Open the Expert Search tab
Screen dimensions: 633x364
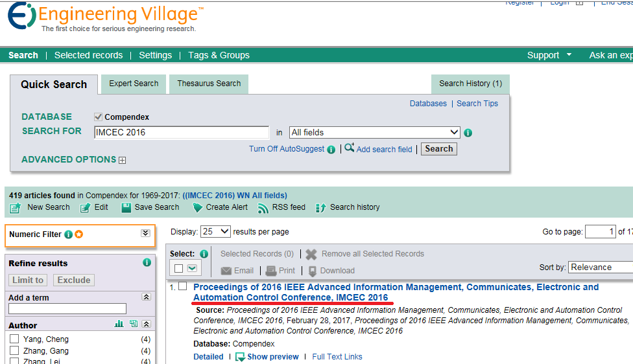[x=134, y=84]
